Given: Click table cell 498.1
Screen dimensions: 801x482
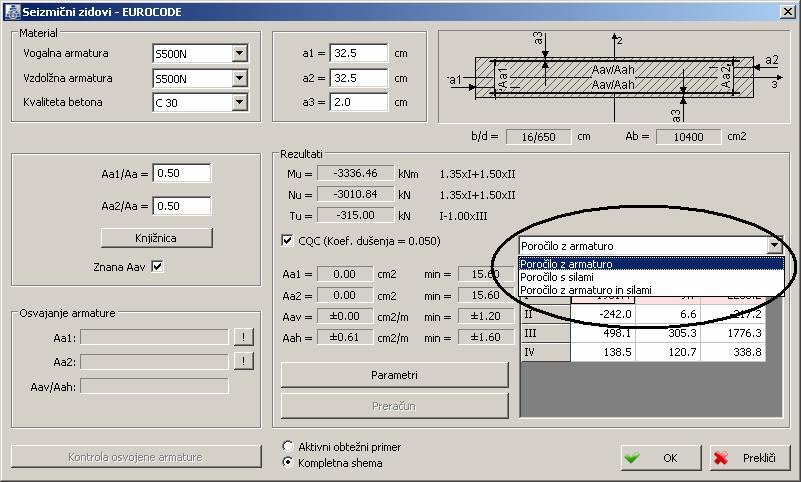Looking at the screenshot, I should 603,333.
